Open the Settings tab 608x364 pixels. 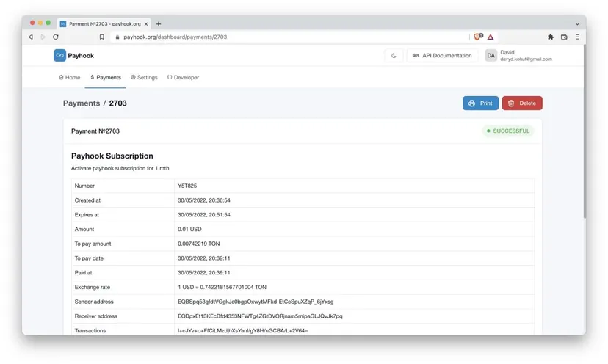144,78
